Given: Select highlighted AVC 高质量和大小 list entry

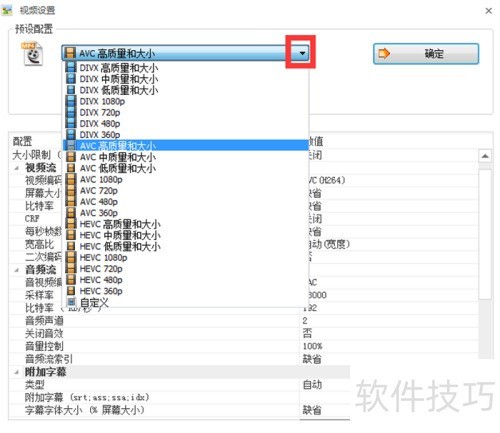Looking at the screenshot, I should pos(186,146).
